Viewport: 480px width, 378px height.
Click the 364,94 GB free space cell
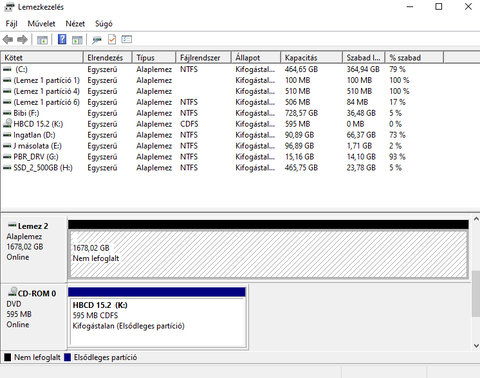363,69
